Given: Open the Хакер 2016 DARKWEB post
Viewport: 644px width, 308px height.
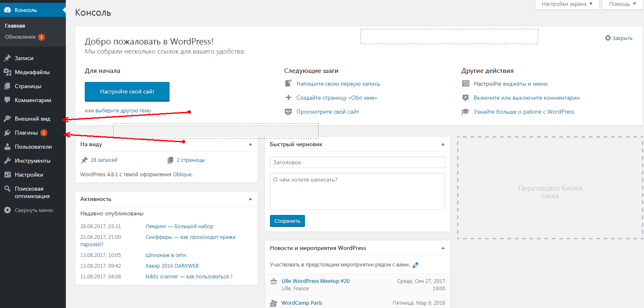Looking at the screenshot, I should click(172, 266).
